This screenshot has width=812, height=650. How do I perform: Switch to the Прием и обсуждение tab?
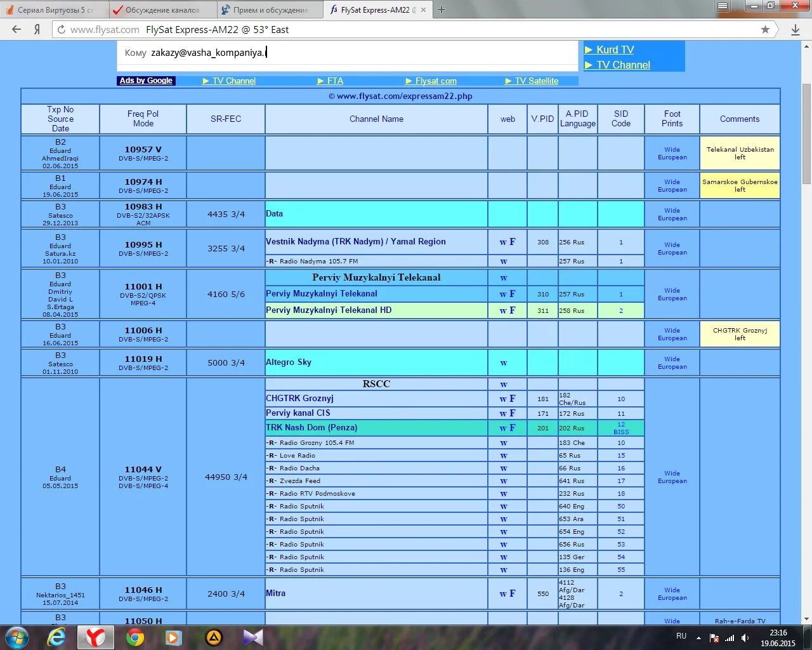[x=270, y=10]
